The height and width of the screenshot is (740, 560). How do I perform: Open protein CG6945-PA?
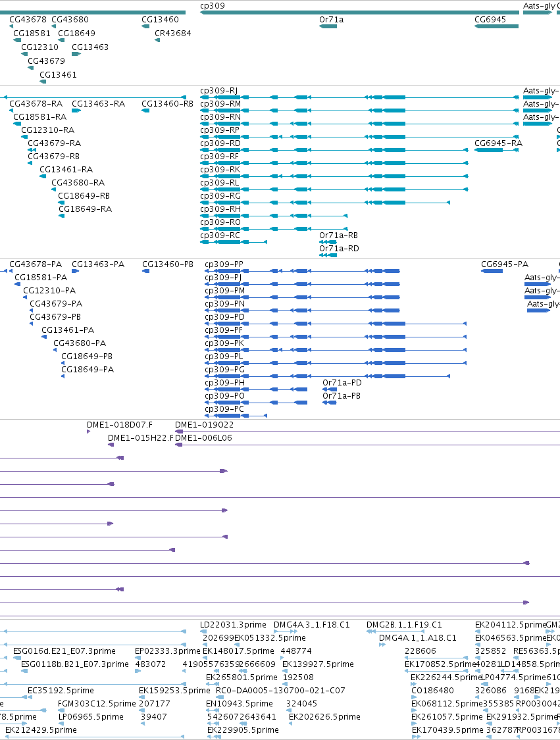coord(505,264)
